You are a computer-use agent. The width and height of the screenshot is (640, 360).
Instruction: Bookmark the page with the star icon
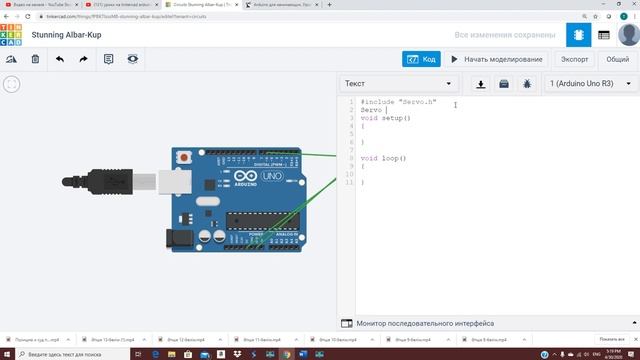596,16
